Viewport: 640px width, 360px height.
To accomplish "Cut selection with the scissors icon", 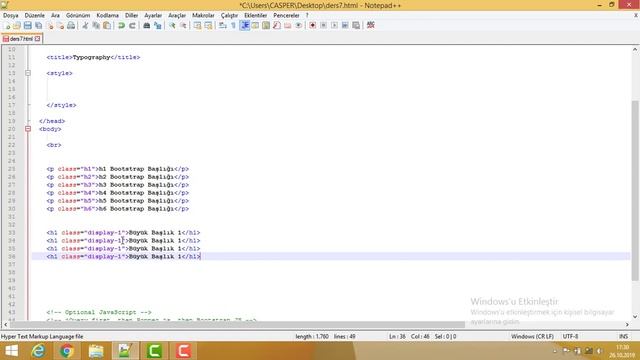I will tap(85, 26).
